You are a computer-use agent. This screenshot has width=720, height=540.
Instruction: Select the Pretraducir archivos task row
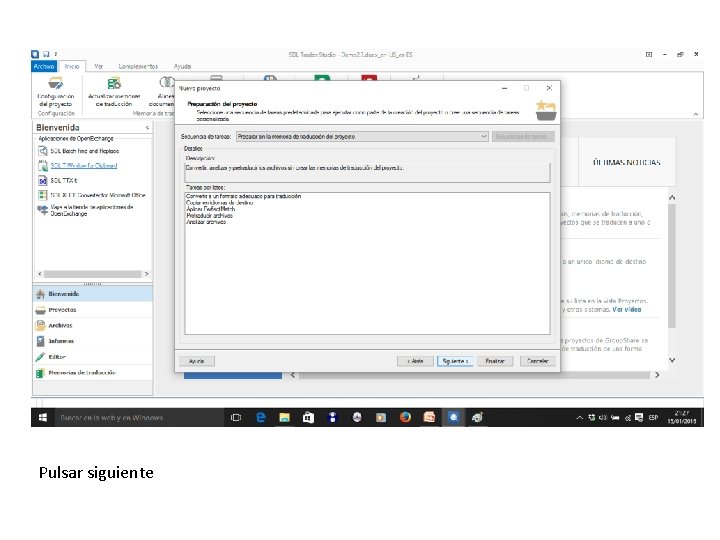coord(209,215)
